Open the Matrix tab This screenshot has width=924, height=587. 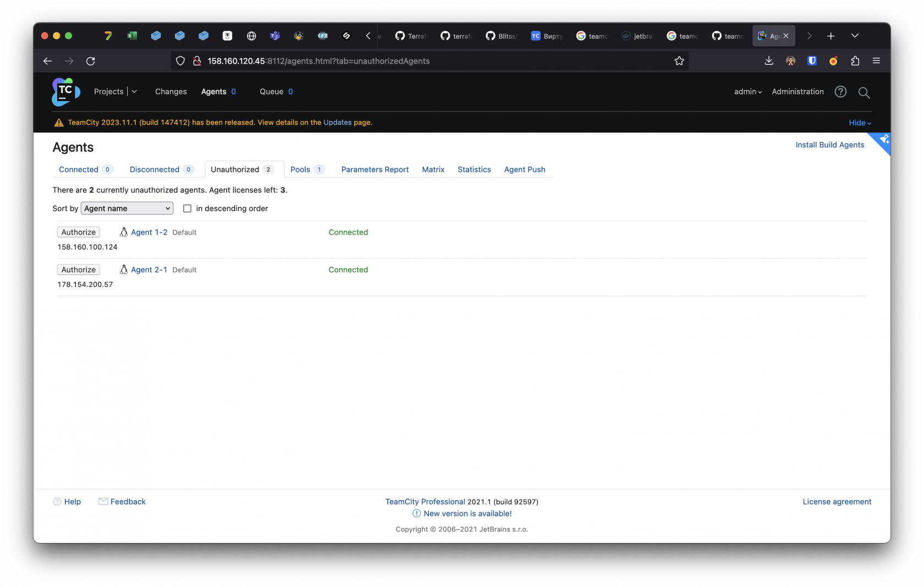point(433,169)
